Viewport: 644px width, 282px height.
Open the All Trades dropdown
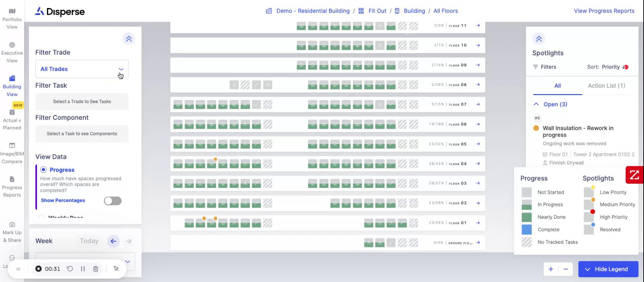[82, 69]
